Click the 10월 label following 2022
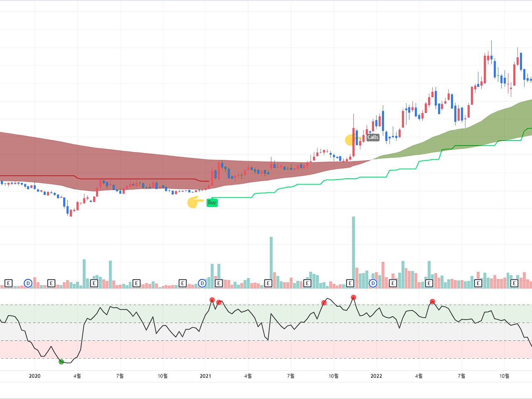Screen dimensions: 532x399 [504, 376]
